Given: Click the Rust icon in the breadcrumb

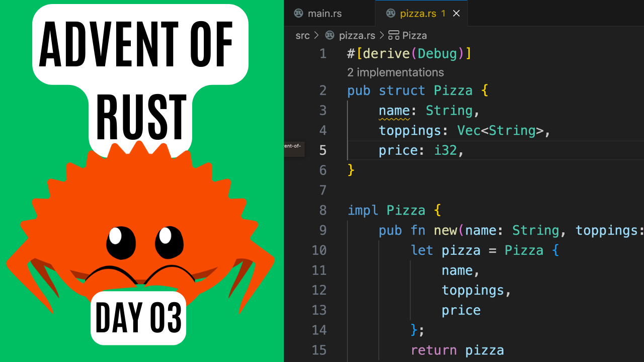Looking at the screenshot, I should [x=330, y=35].
